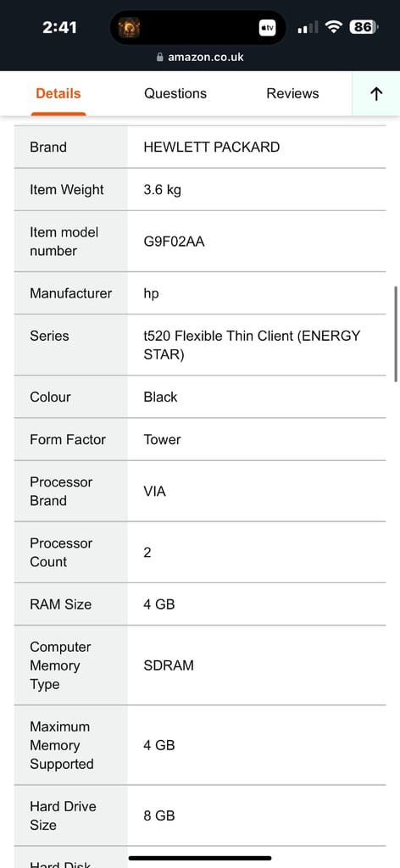Tap the Item Weight row label
Image resolution: width=400 pixels, height=868 pixels.
(67, 190)
